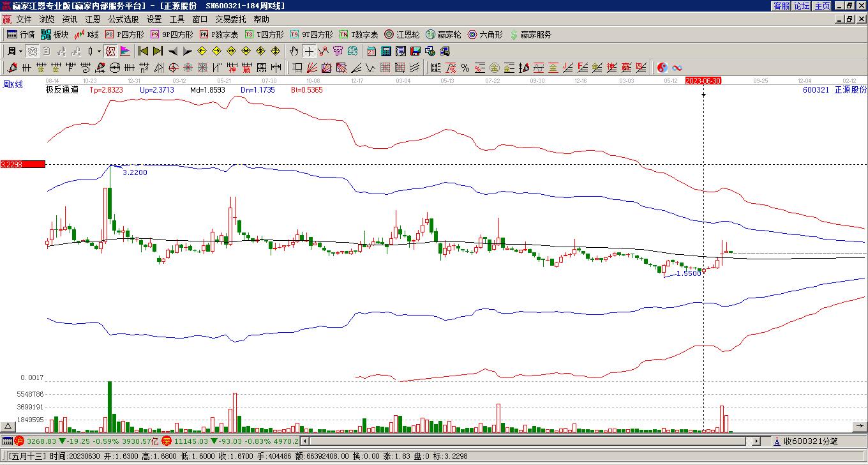Switch to the K线 candlestick chart
The width and height of the screenshot is (868, 465).
[87, 34]
